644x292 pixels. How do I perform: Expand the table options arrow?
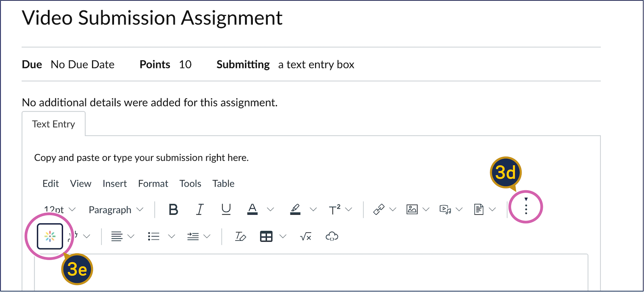tap(283, 236)
